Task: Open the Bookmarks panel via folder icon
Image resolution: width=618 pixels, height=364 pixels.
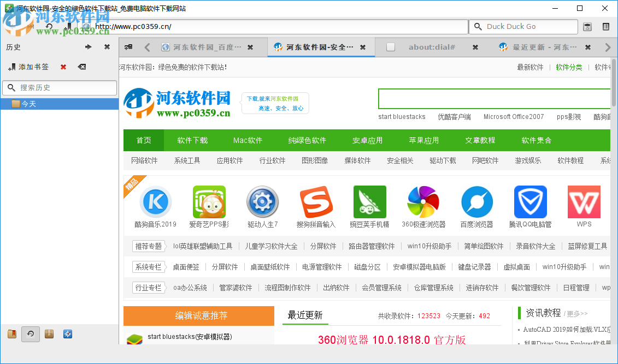Action: [x=12, y=333]
